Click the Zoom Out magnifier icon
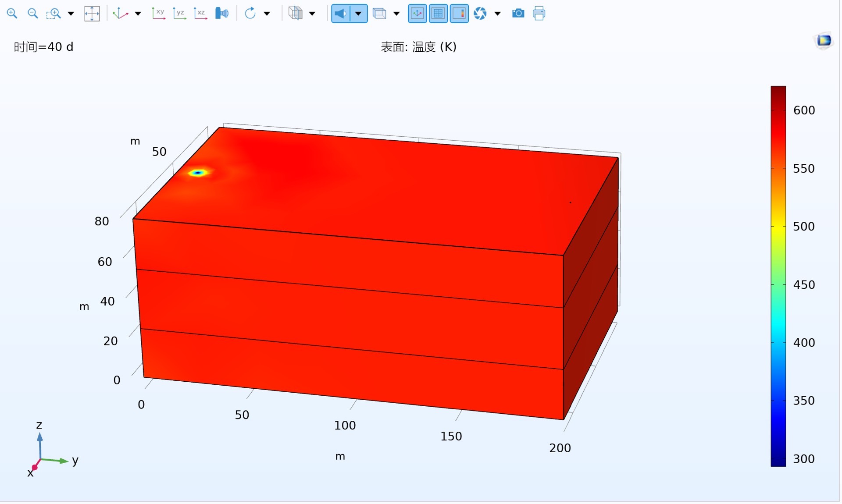 pyautogui.click(x=33, y=13)
